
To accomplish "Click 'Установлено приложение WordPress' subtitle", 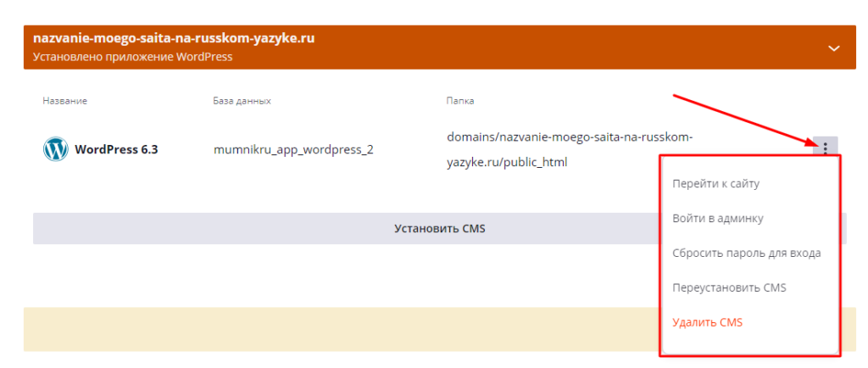I will click(x=132, y=57).
